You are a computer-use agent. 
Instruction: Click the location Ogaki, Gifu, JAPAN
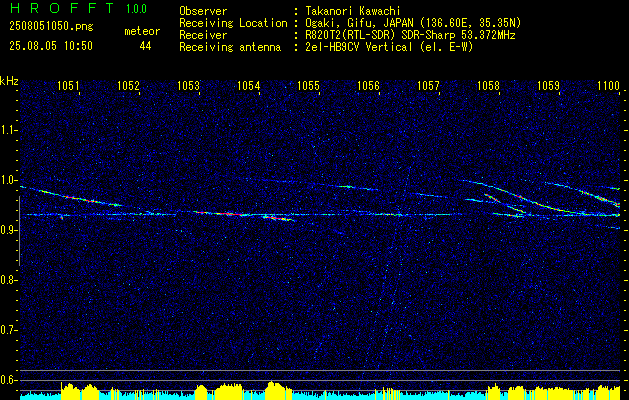click(x=358, y=23)
